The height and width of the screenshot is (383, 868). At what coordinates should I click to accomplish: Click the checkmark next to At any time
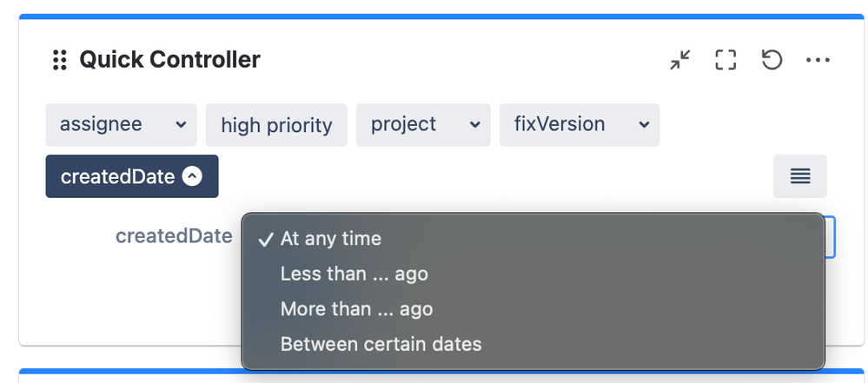click(x=265, y=238)
